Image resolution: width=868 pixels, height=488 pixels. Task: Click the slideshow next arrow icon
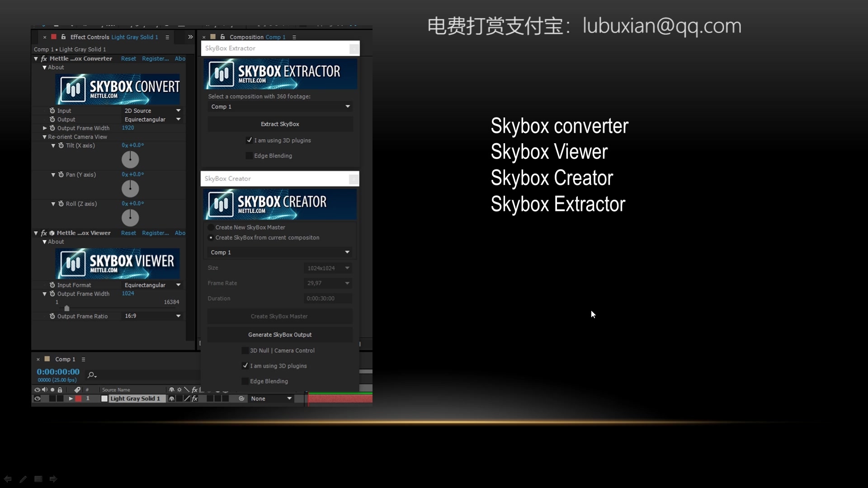(x=53, y=479)
